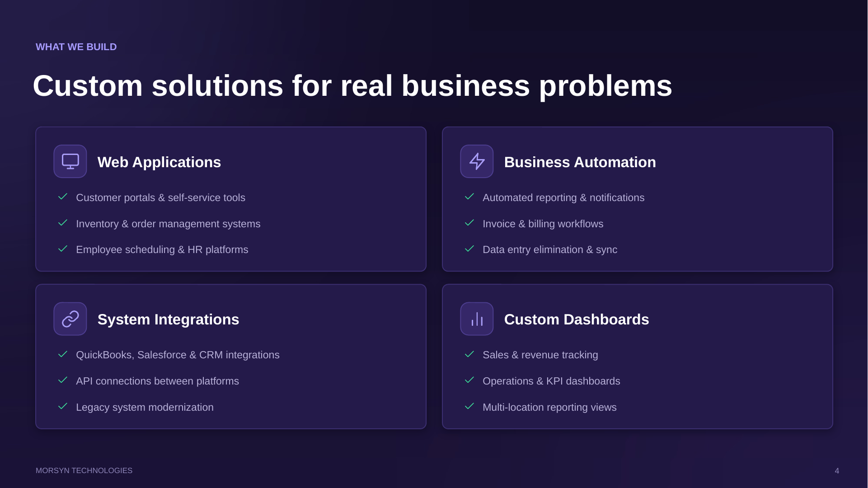Click Legacy system modernization text
This screenshot has width=868, height=488.
(x=145, y=408)
